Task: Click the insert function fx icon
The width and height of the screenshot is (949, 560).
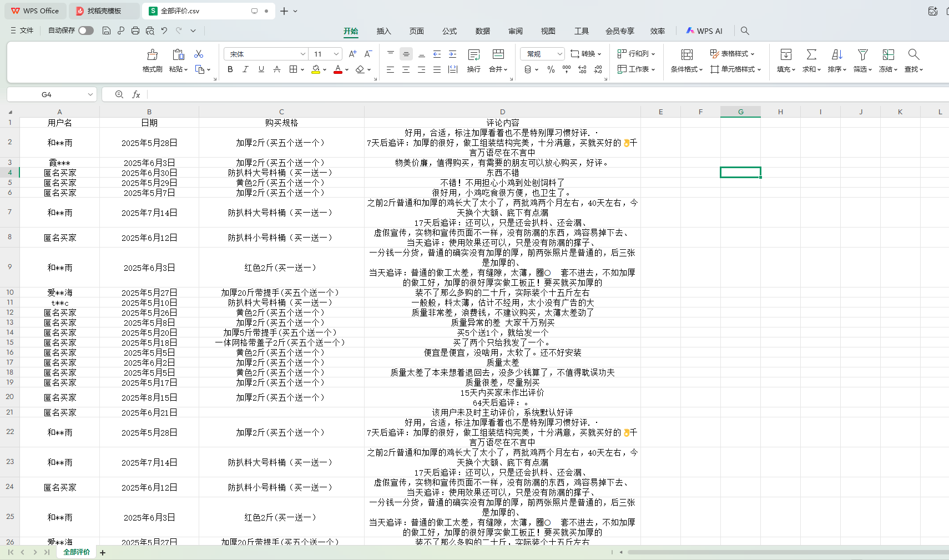Action: pos(136,95)
